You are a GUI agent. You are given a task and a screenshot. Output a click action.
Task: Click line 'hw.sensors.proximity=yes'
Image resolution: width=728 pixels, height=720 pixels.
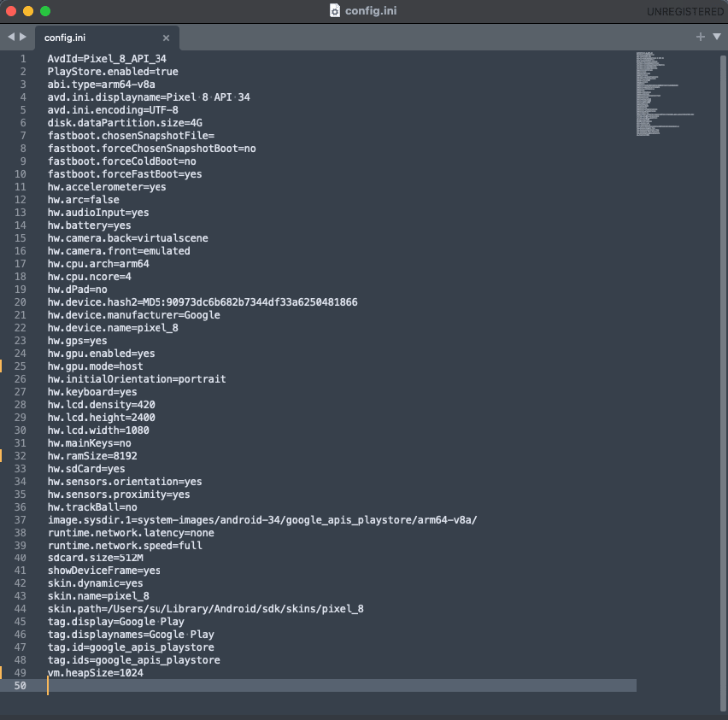[x=119, y=495]
